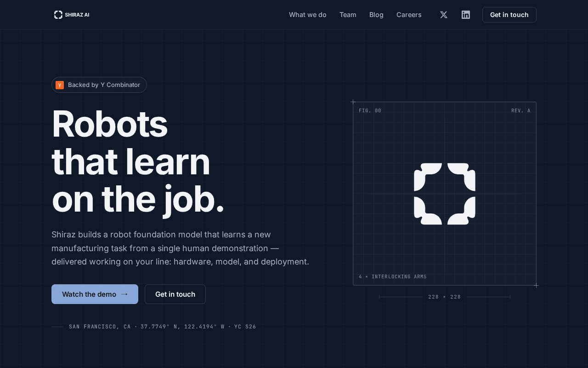Open the LinkedIn social icon
This screenshot has width=588, height=368.
point(466,15)
